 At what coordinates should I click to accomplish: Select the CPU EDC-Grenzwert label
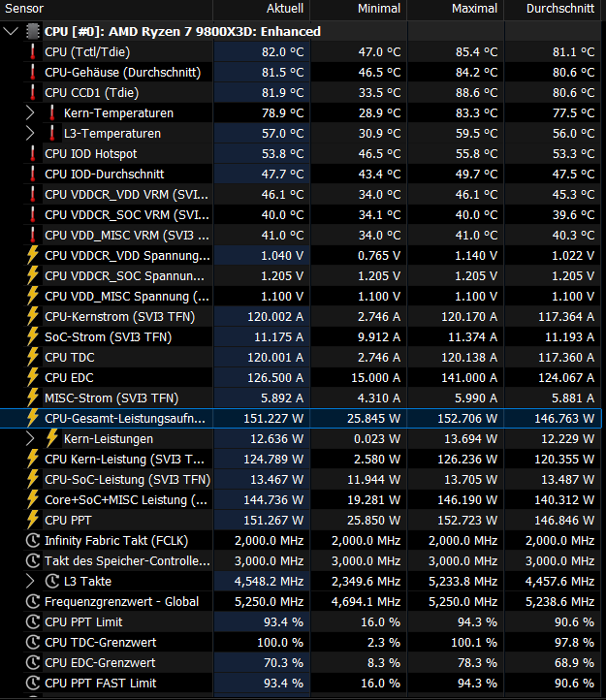(x=100, y=663)
